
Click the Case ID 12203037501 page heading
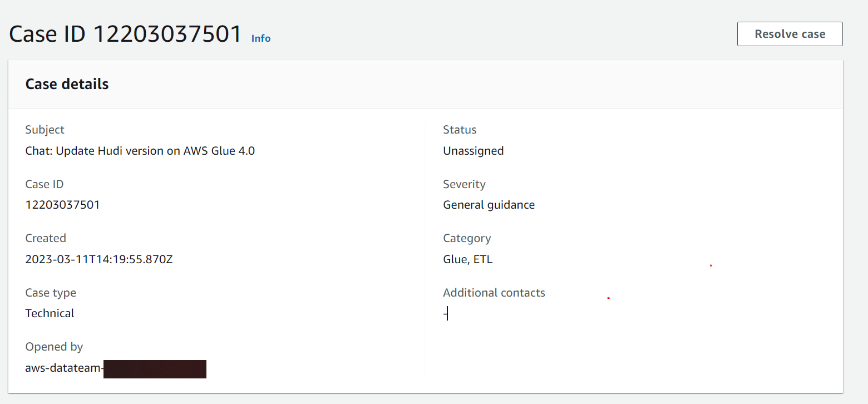(126, 34)
